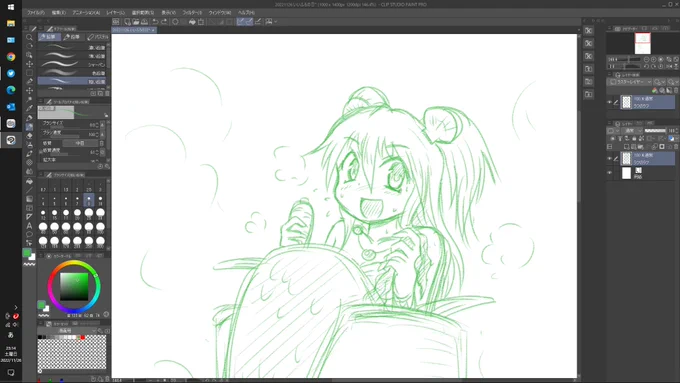Open the フィルター(I) menu
The width and height of the screenshot is (680, 383).
click(192, 13)
